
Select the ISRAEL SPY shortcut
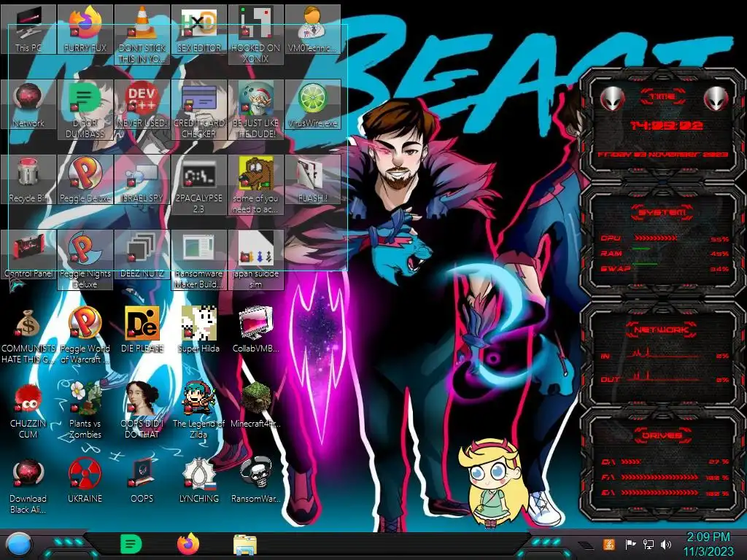click(x=142, y=179)
